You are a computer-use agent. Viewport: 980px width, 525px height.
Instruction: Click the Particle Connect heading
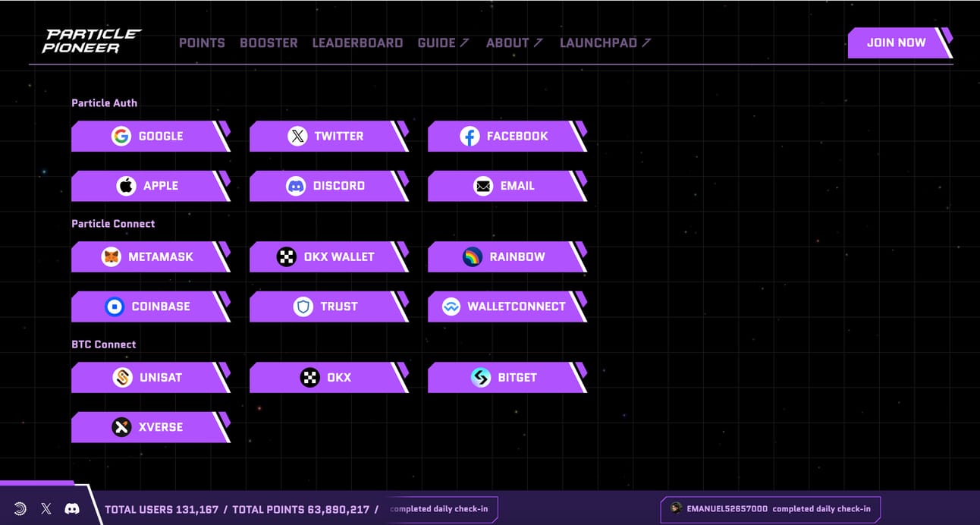(113, 224)
